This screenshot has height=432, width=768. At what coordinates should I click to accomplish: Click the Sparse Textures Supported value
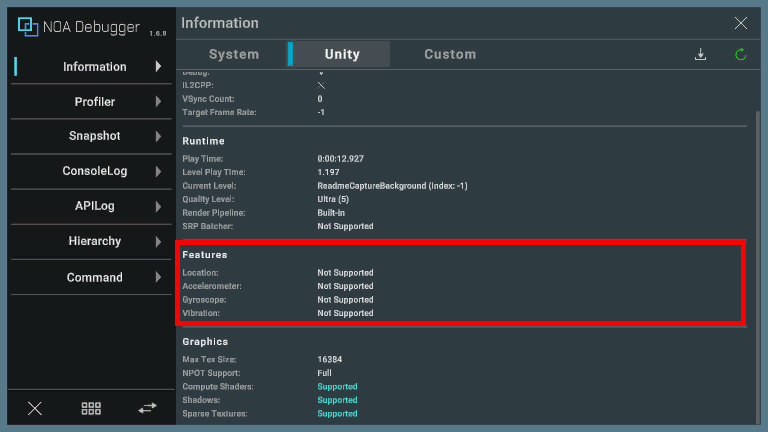click(337, 414)
